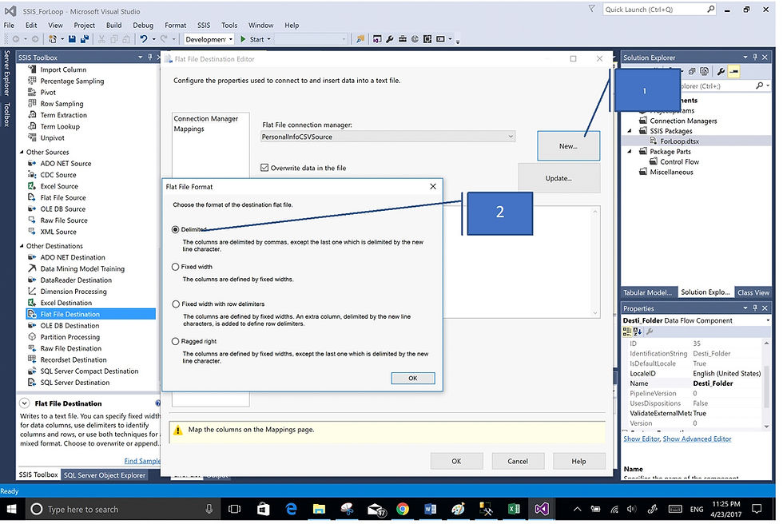Select the Delimited radio button
The width and height of the screenshot is (783, 532).
[x=175, y=229]
